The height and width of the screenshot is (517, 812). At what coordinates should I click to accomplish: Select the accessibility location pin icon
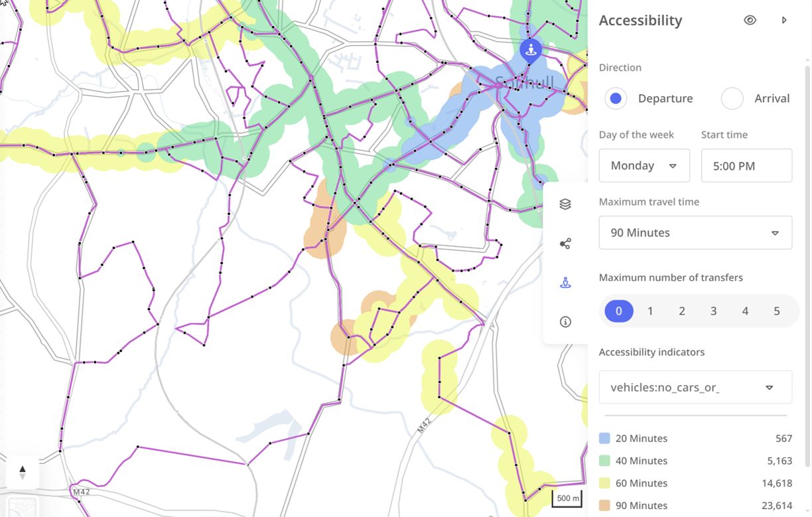(x=565, y=281)
